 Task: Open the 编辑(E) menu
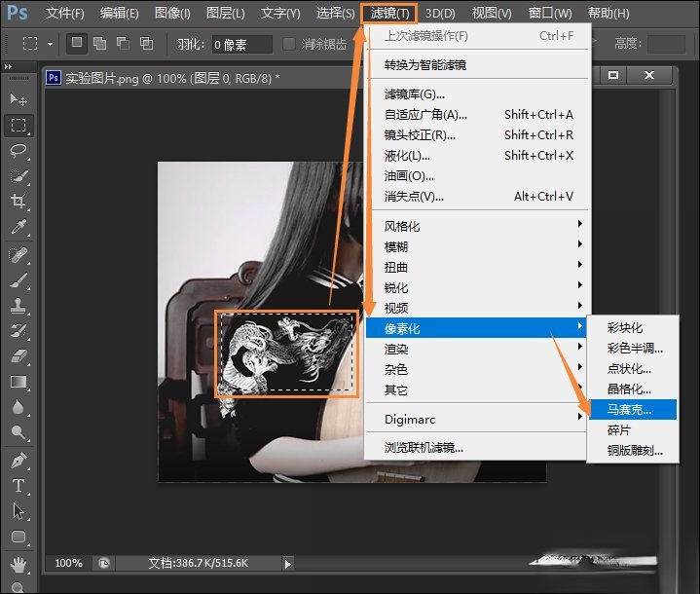click(x=119, y=13)
